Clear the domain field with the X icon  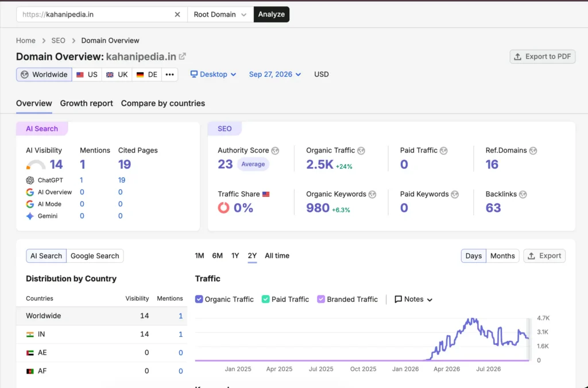click(177, 14)
